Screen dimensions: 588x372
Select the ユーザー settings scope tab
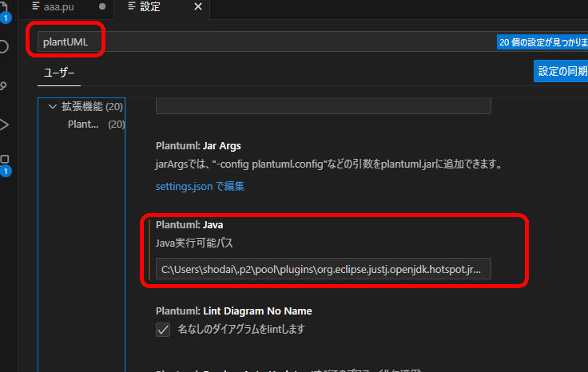(x=59, y=72)
